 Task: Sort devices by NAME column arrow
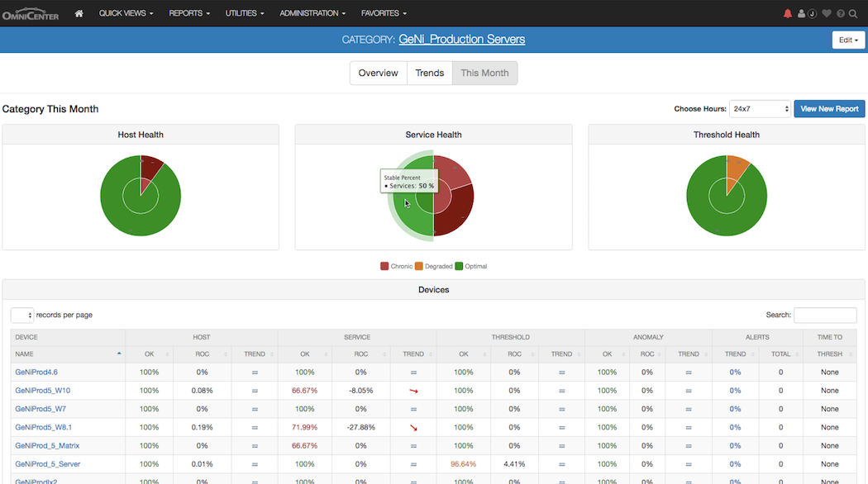(x=119, y=354)
